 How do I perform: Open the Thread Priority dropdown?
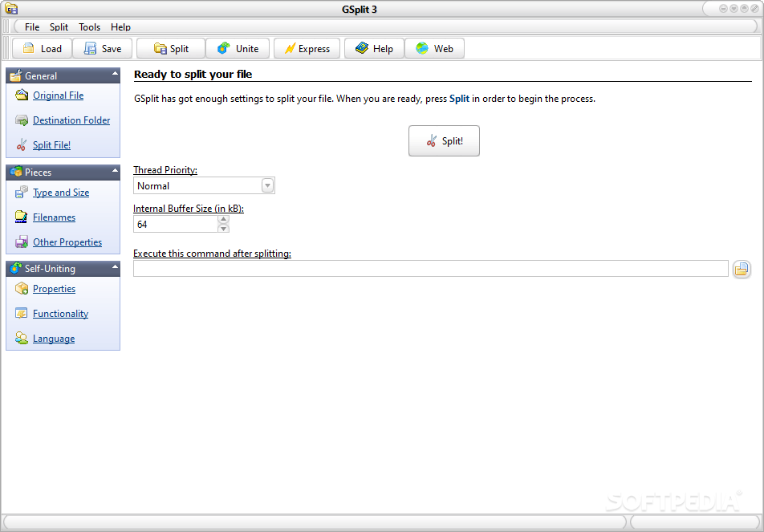(x=267, y=185)
